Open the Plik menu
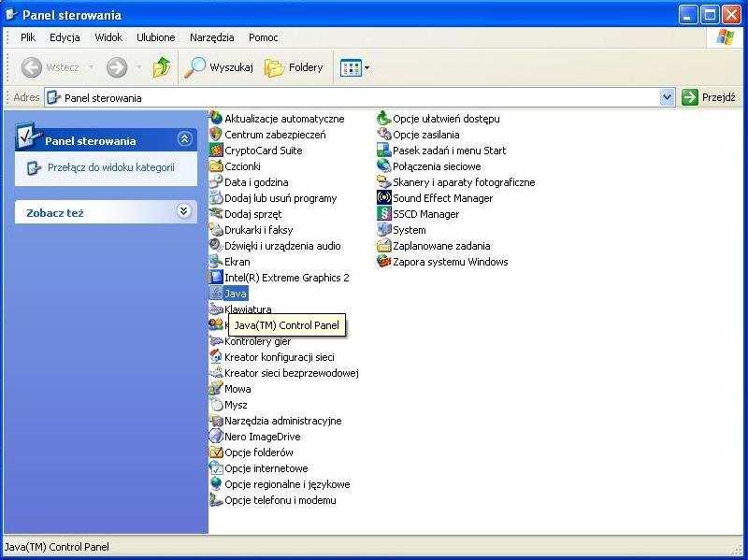The height and width of the screenshot is (560, 748). point(28,37)
